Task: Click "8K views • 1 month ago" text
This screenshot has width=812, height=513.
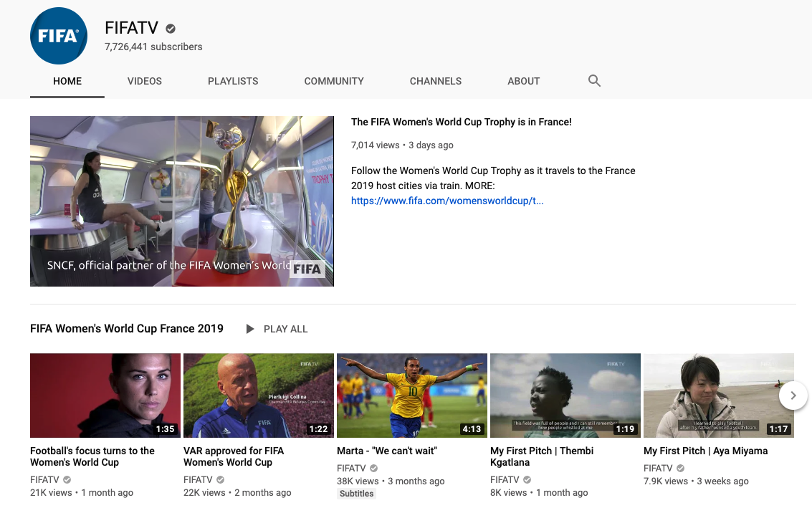Action: coord(539,493)
